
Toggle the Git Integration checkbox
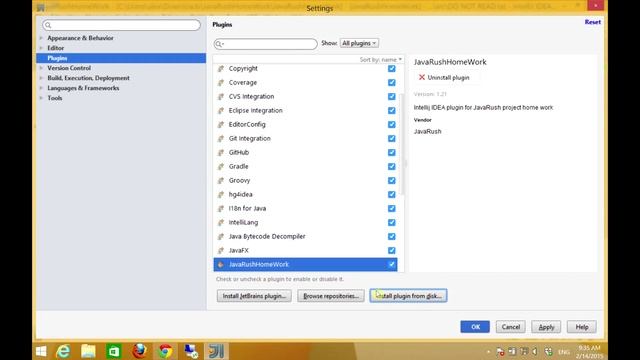pyautogui.click(x=391, y=139)
